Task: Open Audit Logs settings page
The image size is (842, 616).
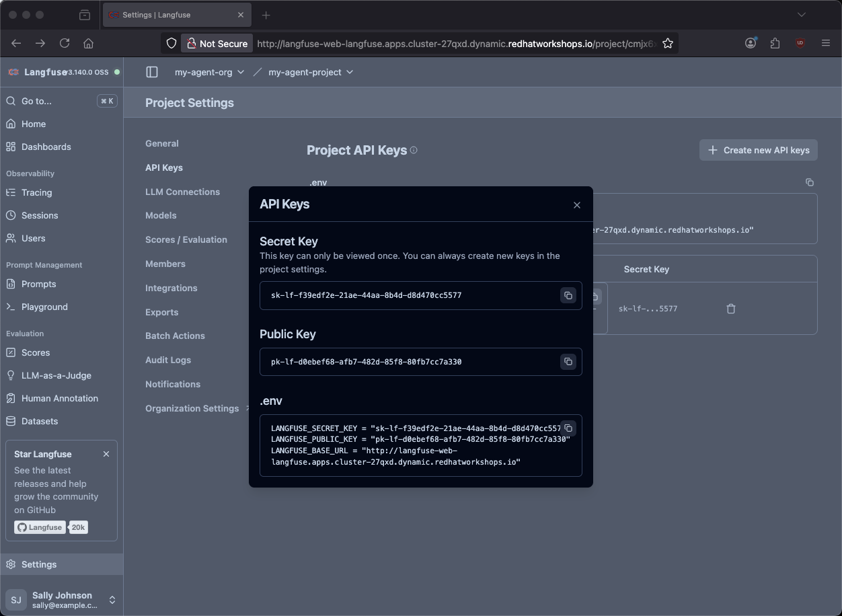Action: pyautogui.click(x=168, y=360)
